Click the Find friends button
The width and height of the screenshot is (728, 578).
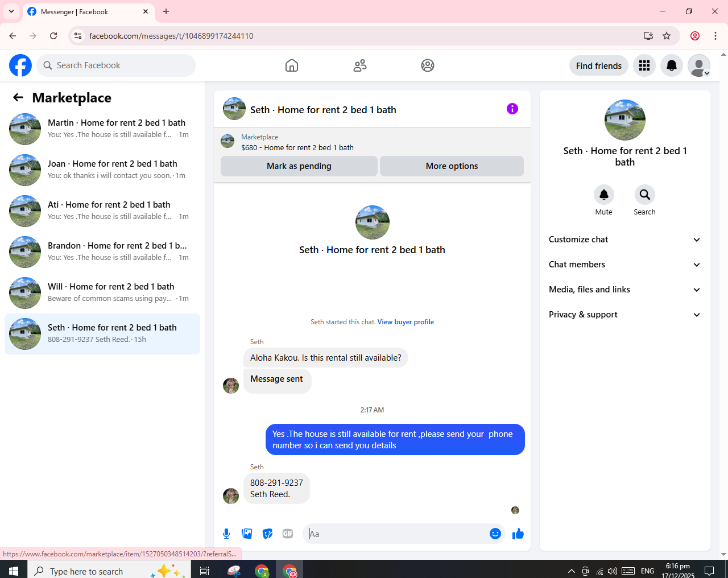(x=599, y=65)
